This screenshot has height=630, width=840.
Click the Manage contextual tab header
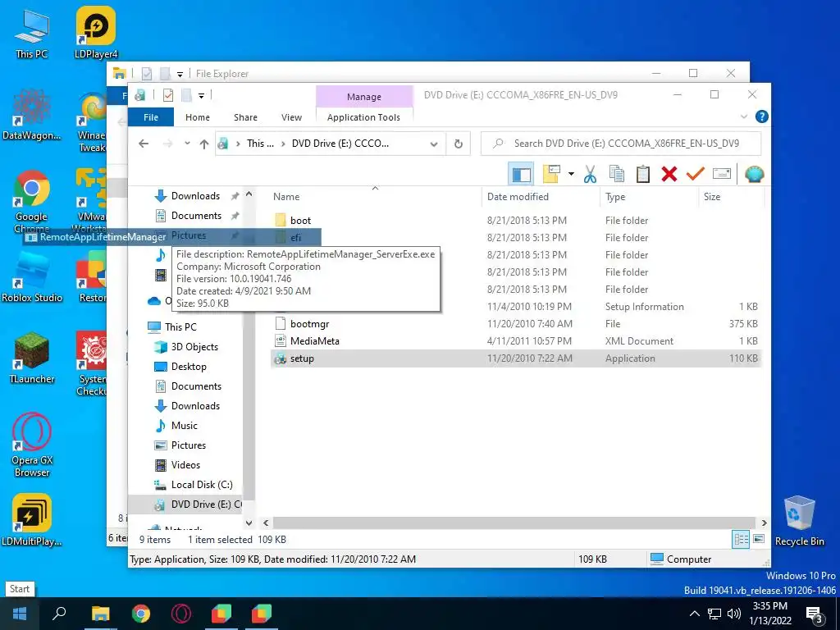[364, 97]
